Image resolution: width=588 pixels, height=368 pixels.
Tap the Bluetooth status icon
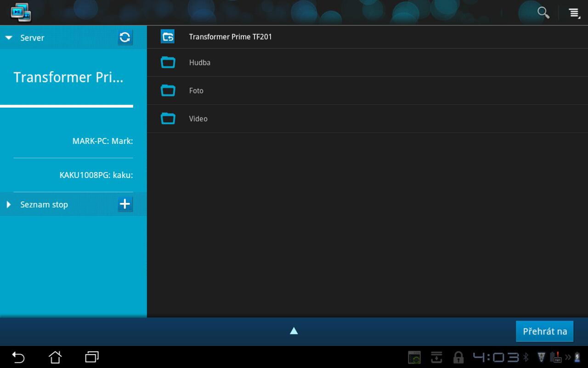pyautogui.click(x=526, y=357)
